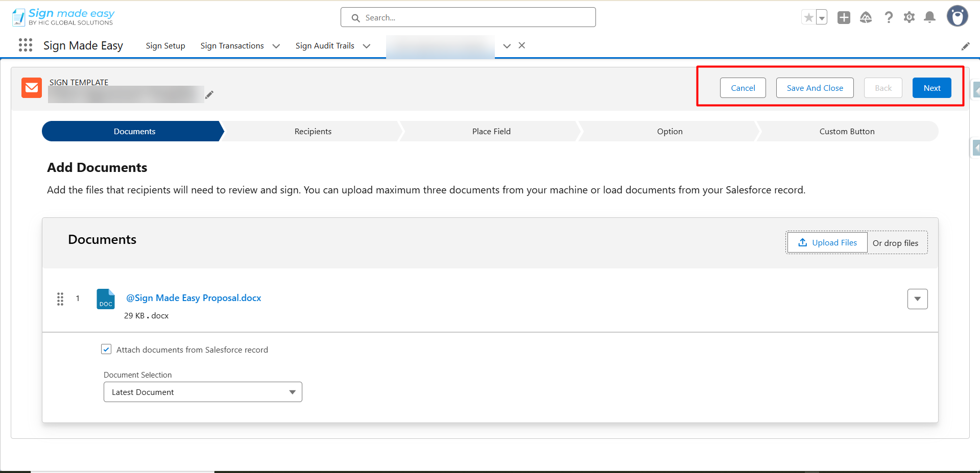Click the Upload Files button
The height and width of the screenshot is (473, 980).
pos(827,243)
